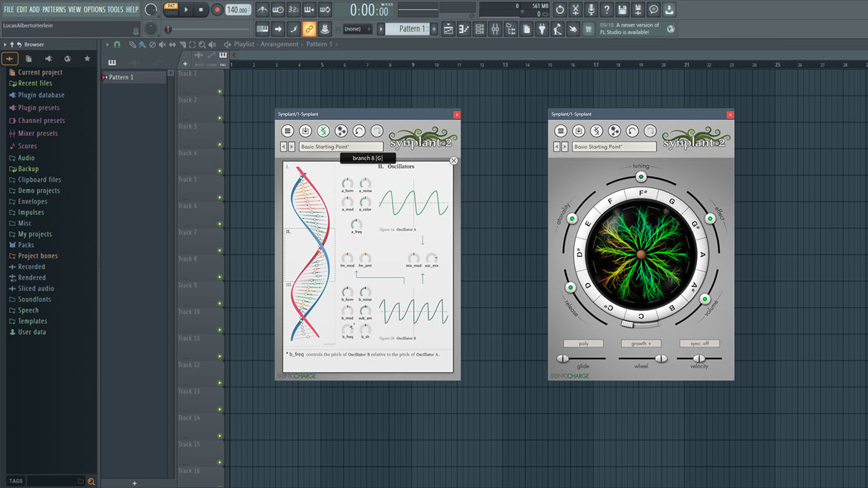Click the play button in the transport
Image resolution: width=868 pixels, height=488 pixels.
186,10
